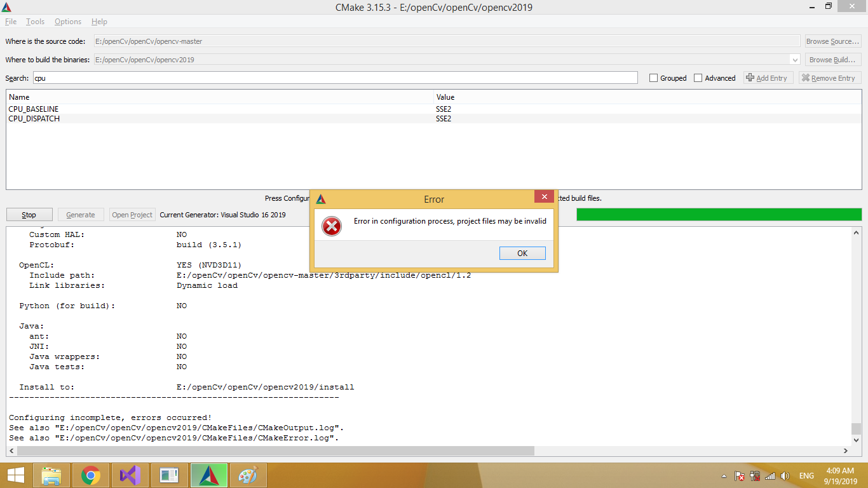Screen dimensions: 868x488
Task: Check the battery power tray icon
Action: click(x=755, y=476)
